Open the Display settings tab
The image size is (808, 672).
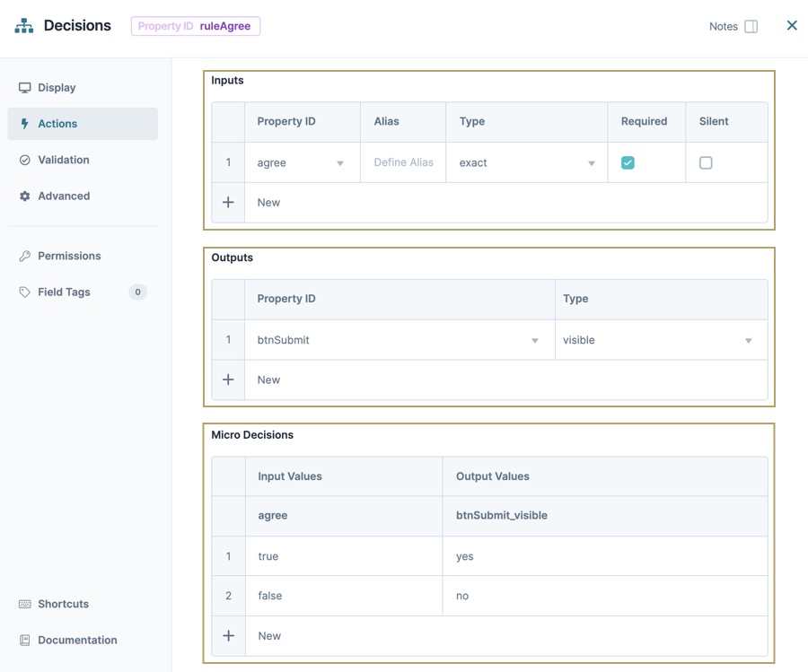(83, 88)
